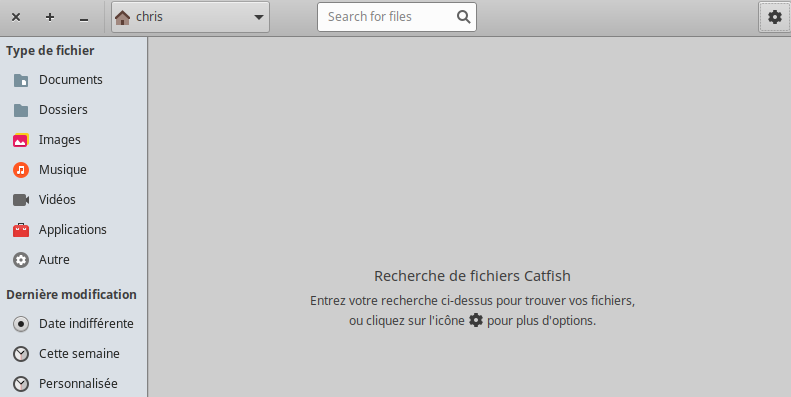The width and height of the screenshot is (791, 397).
Task: Click the magnifier icon in search box
Action: (x=463, y=17)
